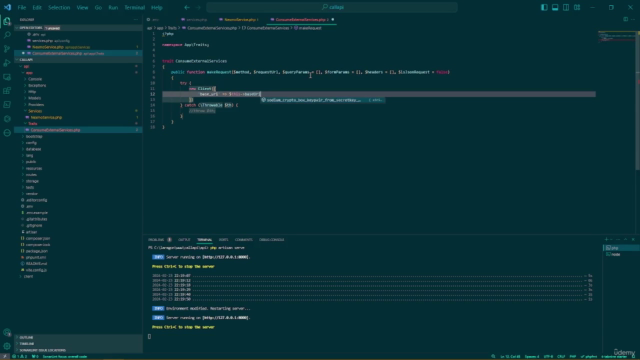The image size is (640, 360).
Task: Close the terminal panel with X icon
Action: pos(633,240)
